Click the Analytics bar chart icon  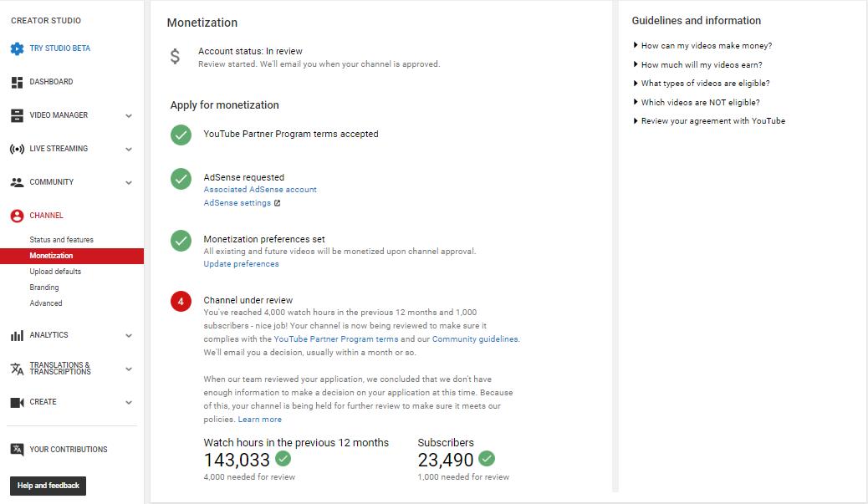point(18,335)
